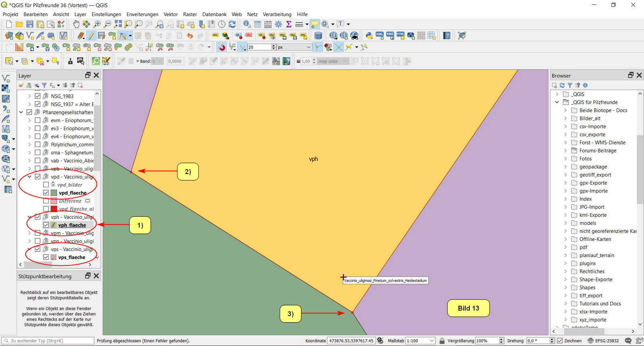The width and height of the screenshot is (644, 346).
Task: Click the EPSG:25832 projection button
Action: tap(603, 341)
